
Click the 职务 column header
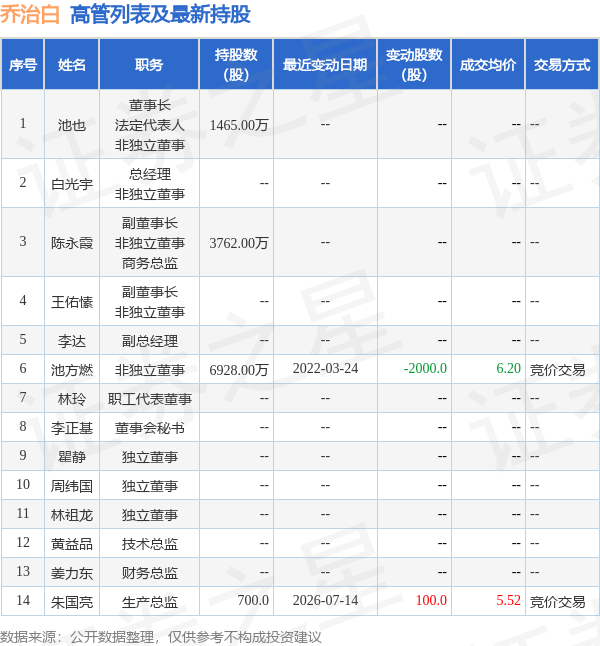(x=149, y=65)
